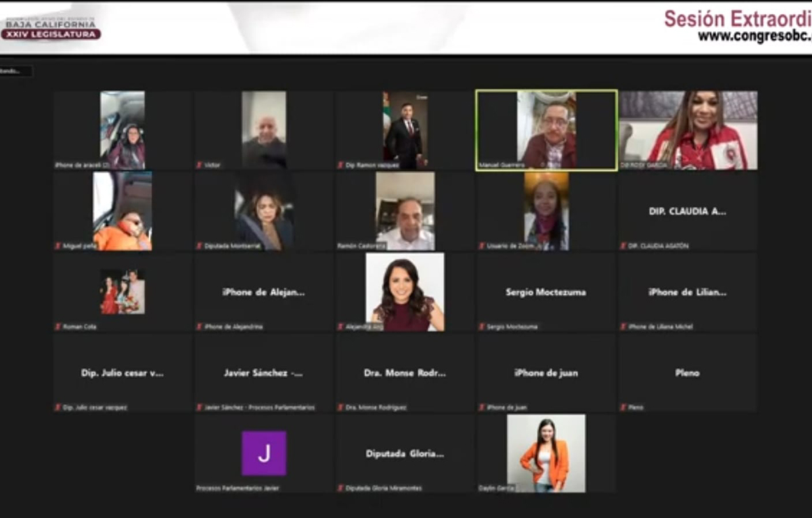Click muted mic icon for Dip. Ramon vazquez

pos(340,165)
